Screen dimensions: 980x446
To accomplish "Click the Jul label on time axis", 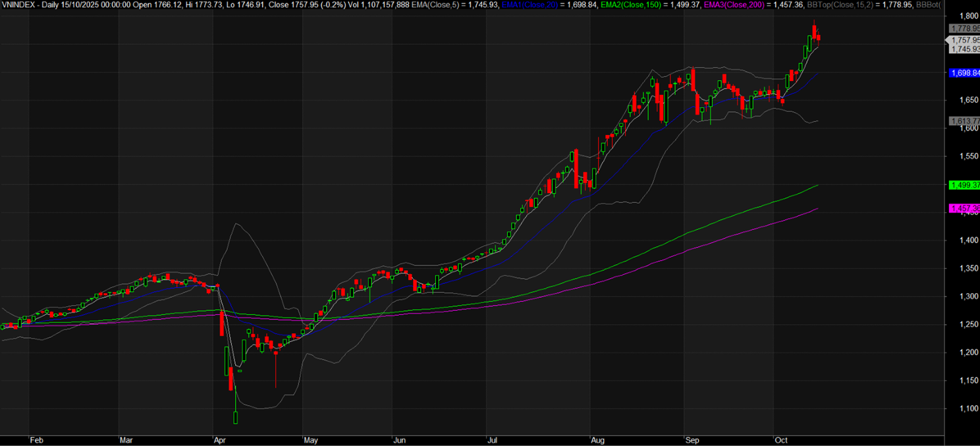I will pyautogui.click(x=492, y=439).
